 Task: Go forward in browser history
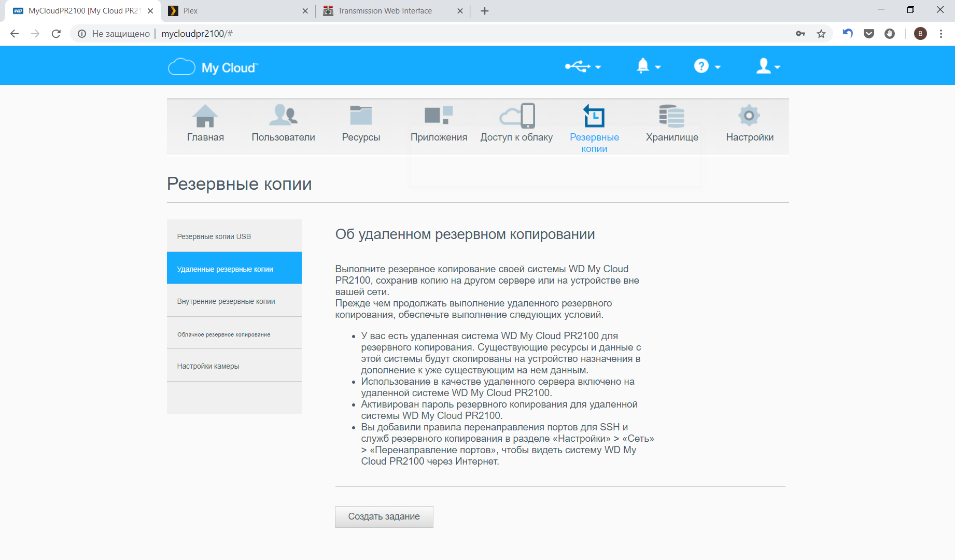[x=35, y=34]
